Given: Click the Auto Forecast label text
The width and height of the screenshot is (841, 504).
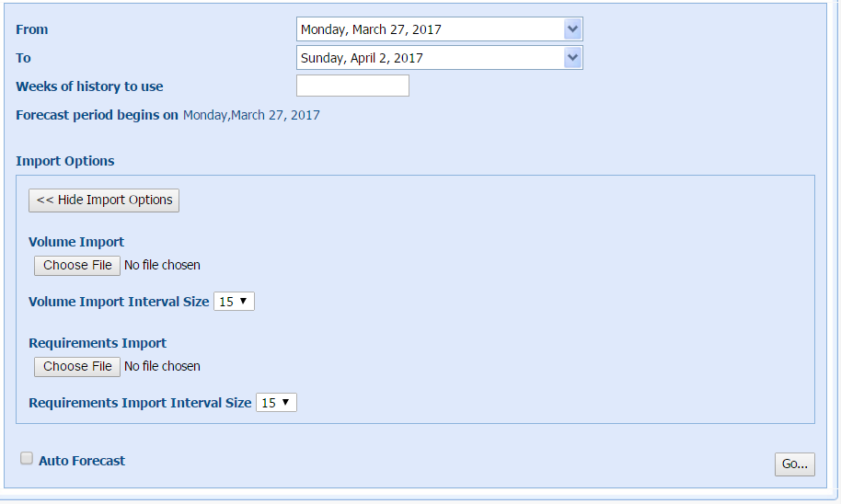Looking at the screenshot, I should [82, 461].
